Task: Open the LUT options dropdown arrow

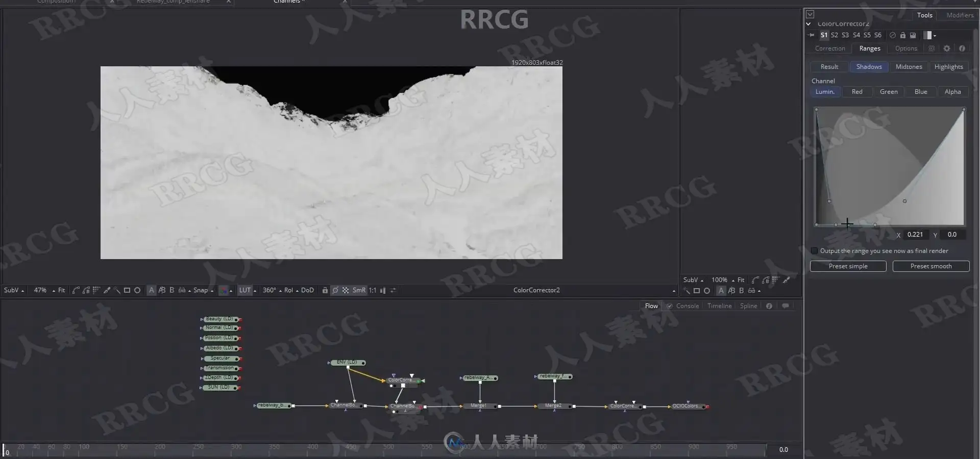Action: coord(255,291)
